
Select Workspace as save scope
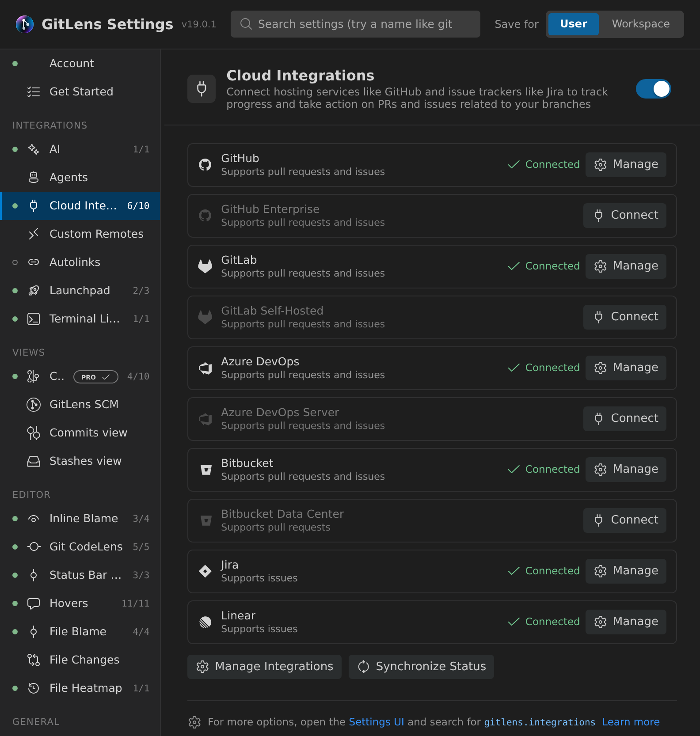(x=641, y=24)
